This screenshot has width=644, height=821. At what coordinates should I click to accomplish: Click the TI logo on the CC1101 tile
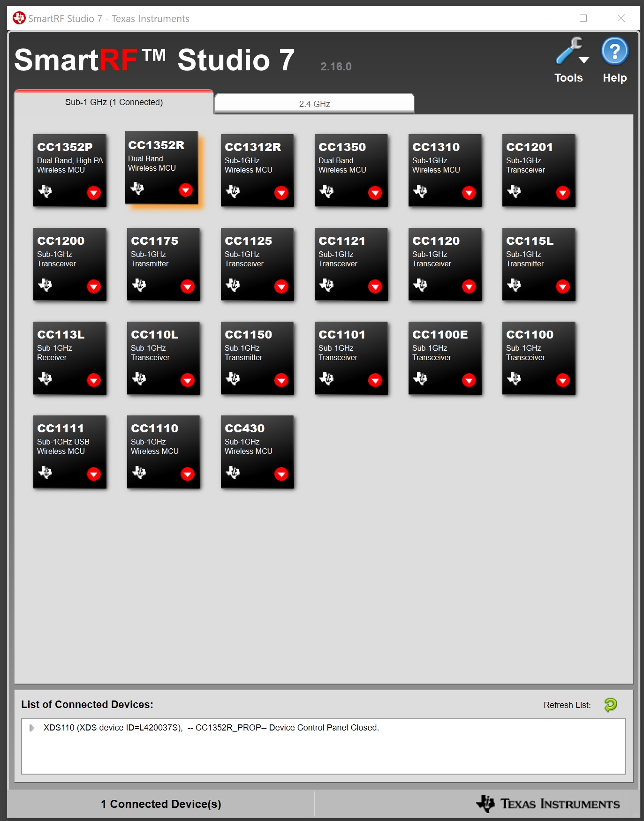(326, 378)
